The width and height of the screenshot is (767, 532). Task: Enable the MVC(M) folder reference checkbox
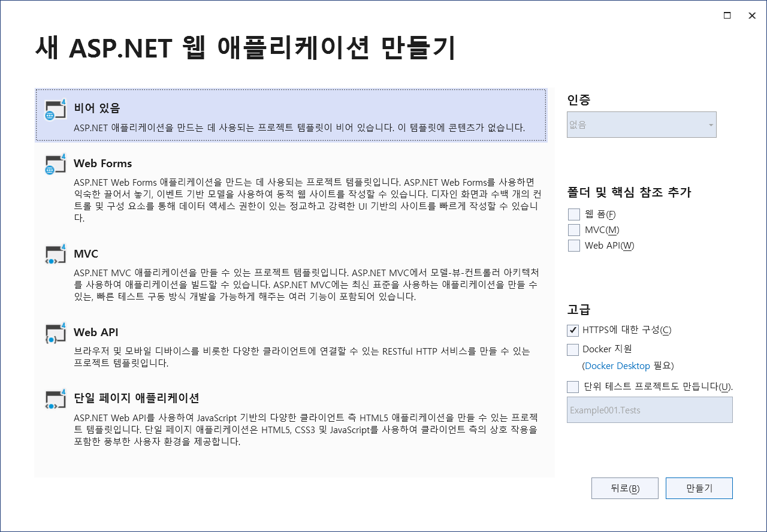click(574, 230)
